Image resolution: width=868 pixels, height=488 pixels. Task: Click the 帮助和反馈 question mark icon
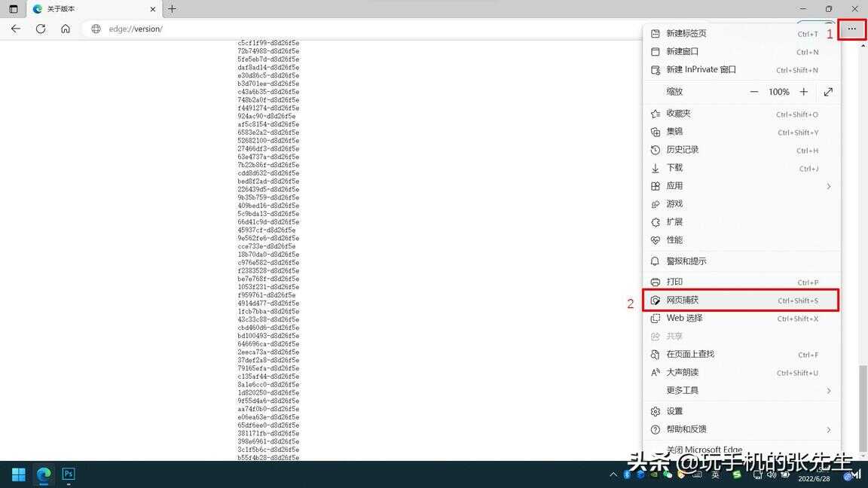point(656,429)
